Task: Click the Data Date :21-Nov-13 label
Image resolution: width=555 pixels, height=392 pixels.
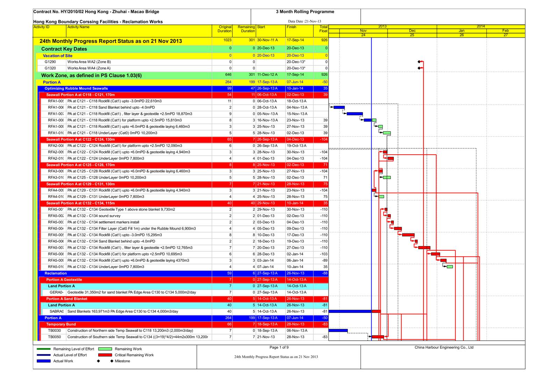Action: 304,21
